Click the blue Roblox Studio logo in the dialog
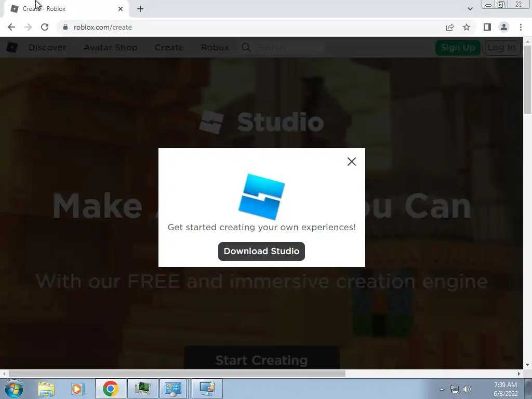The height and width of the screenshot is (399, 532). [x=262, y=196]
